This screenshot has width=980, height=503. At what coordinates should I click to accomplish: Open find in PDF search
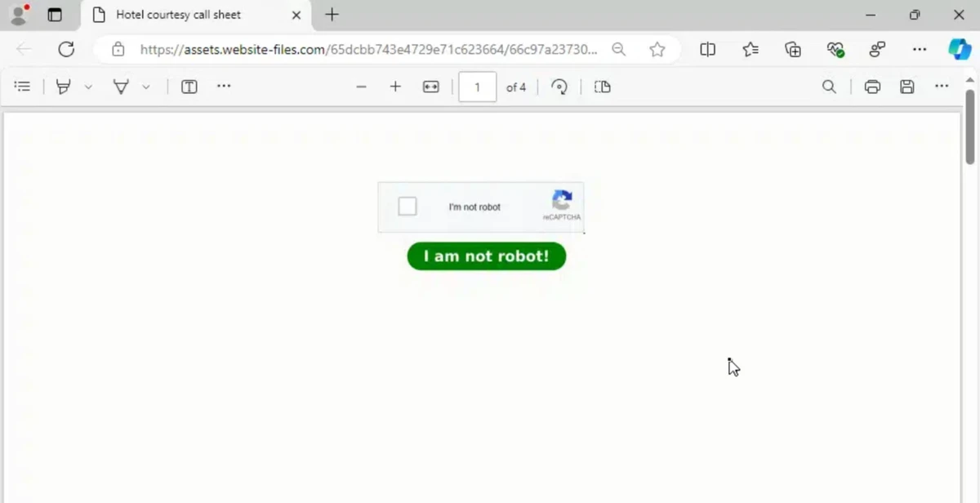pos(829,87)
